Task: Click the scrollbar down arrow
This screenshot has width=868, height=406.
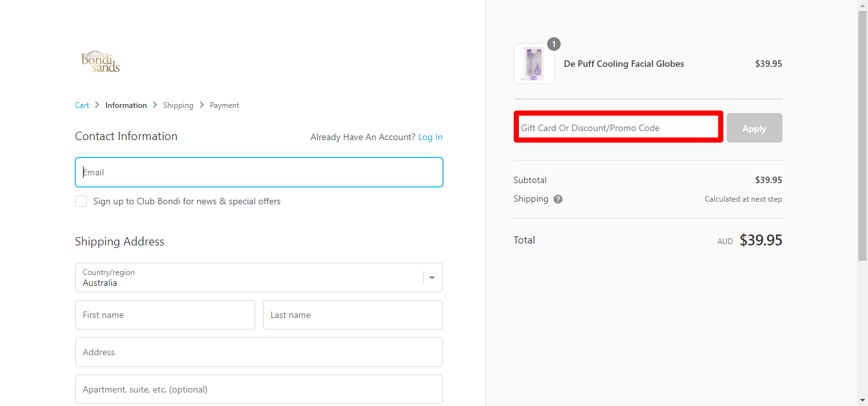Action: pos(862,400)
